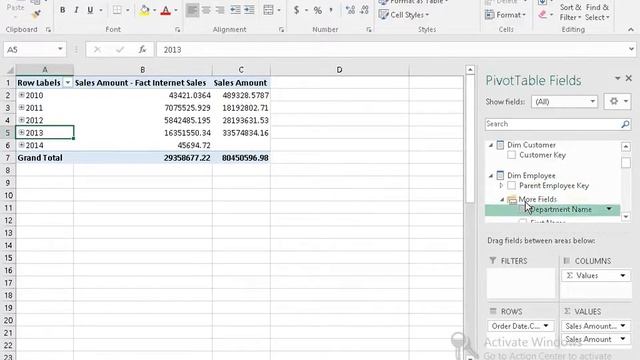The width and height of the screenshot is (640, 360).
Task: Click the Format Painter brush icon
Action: [x=36, y=14]
